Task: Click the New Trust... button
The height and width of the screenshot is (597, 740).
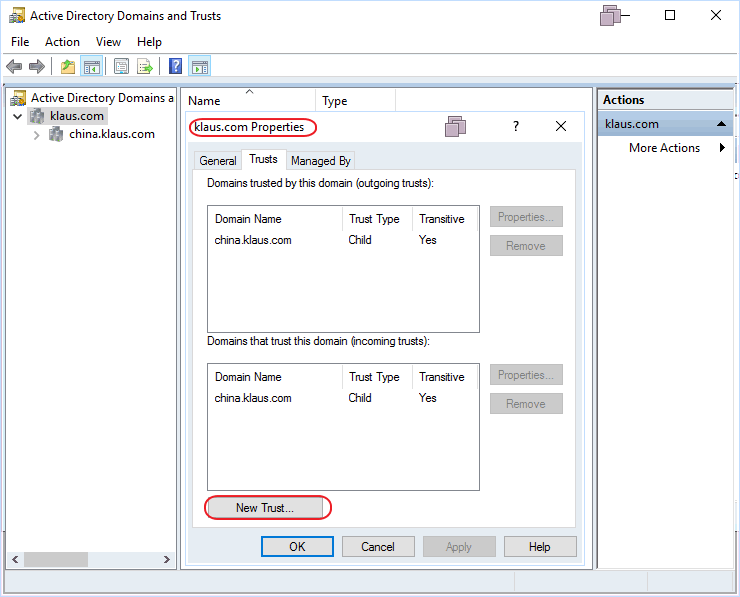Action: pyautogui.click(x=265, y=508)
